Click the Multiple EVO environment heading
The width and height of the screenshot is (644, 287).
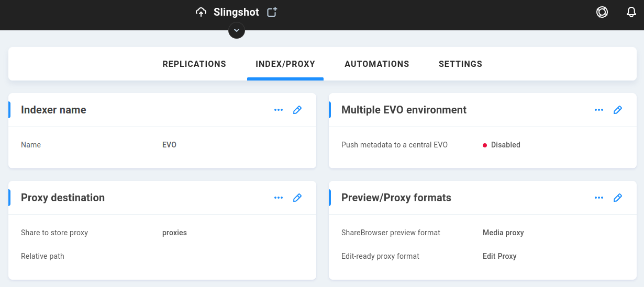tap(404, 110)
